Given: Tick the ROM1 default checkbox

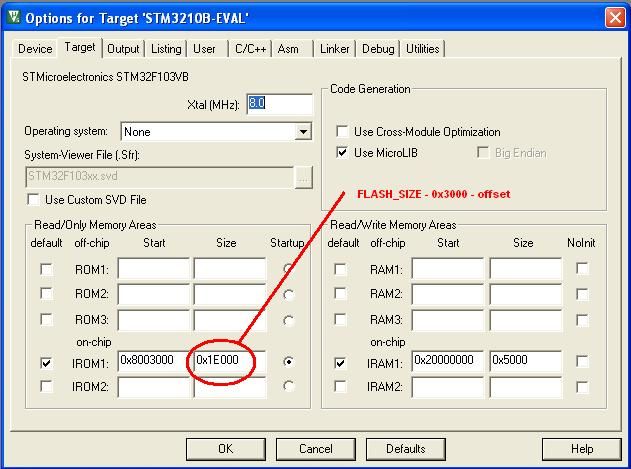Looking at the screenshot, I should pyautogui.click(x=46, y=269).
